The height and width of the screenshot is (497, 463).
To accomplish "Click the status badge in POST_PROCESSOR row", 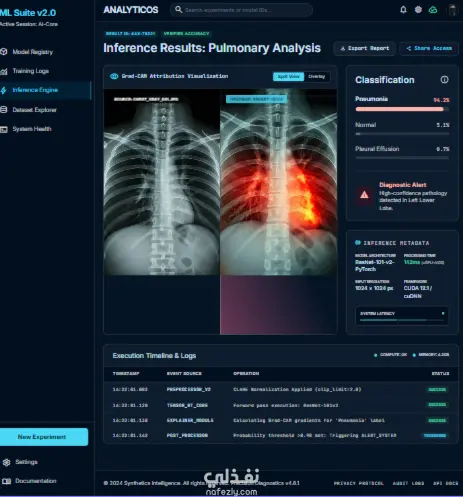I will [435, 435].
